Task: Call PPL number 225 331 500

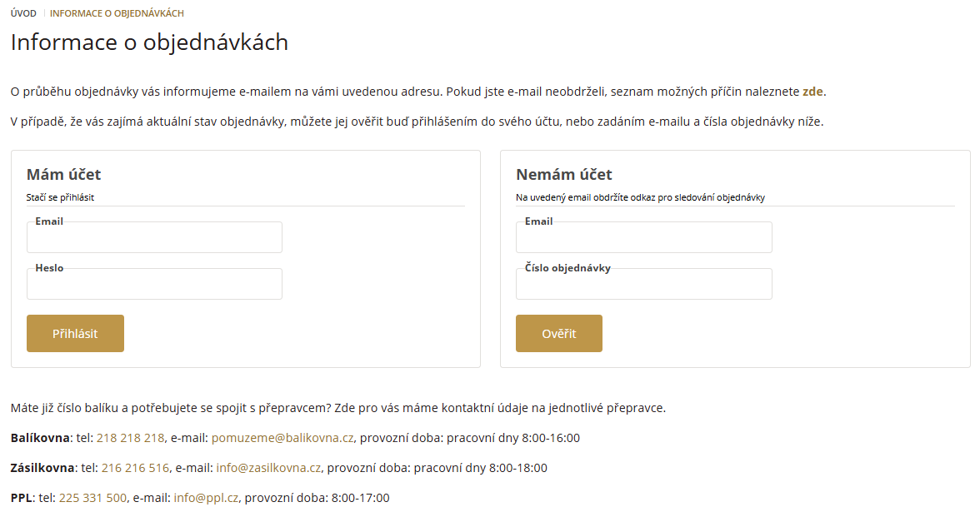Action: point(92,498)
